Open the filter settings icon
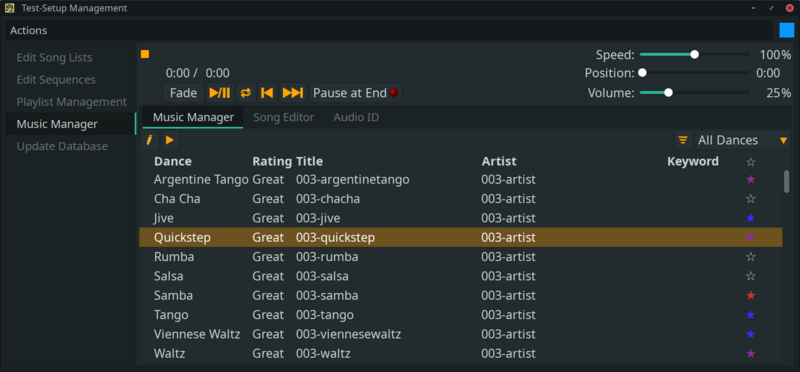 pyautogui.click(x=683, y=140)
